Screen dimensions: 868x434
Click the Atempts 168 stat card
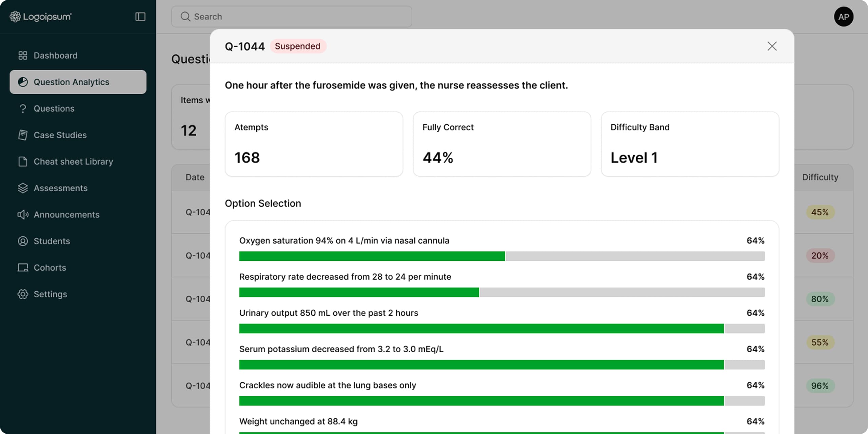pos(314,144)
